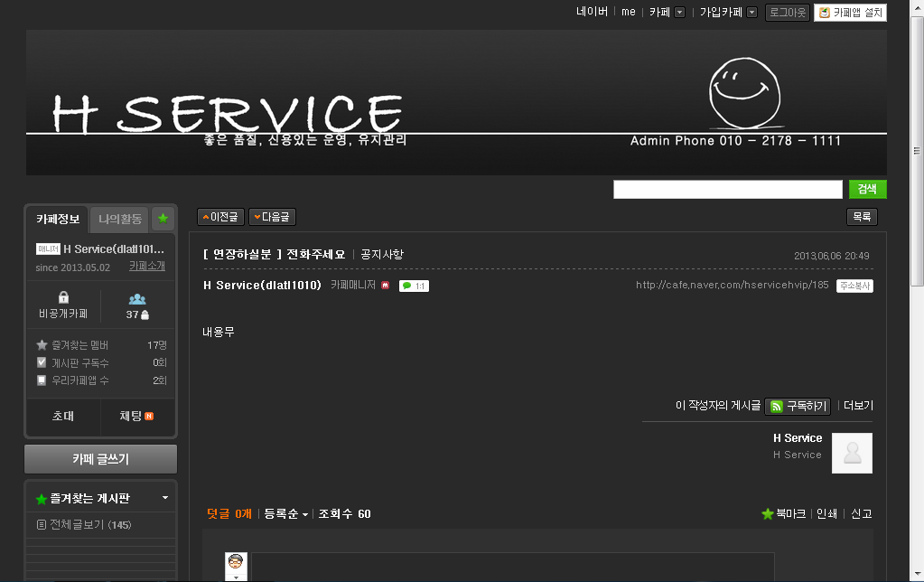Click the 즐겨찾는 멤버 star toggle
Image resolution: width=924 pixels, height=582 pixels.
42,345
